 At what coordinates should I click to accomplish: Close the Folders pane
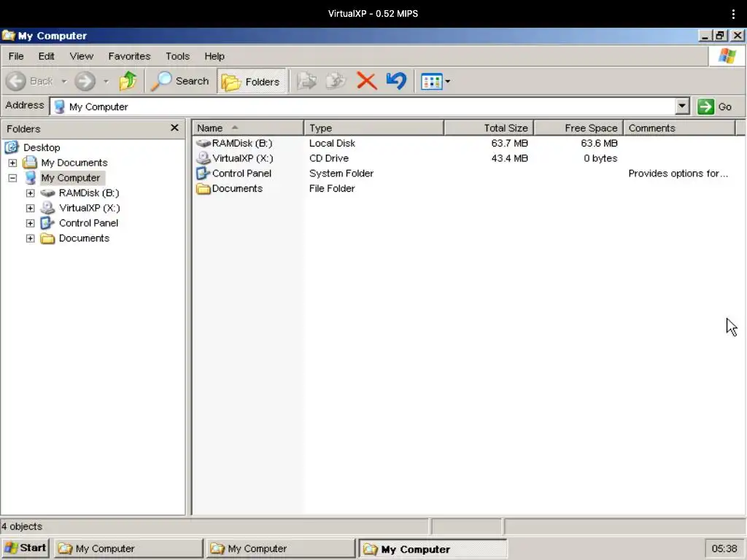(x=174, y=128)
